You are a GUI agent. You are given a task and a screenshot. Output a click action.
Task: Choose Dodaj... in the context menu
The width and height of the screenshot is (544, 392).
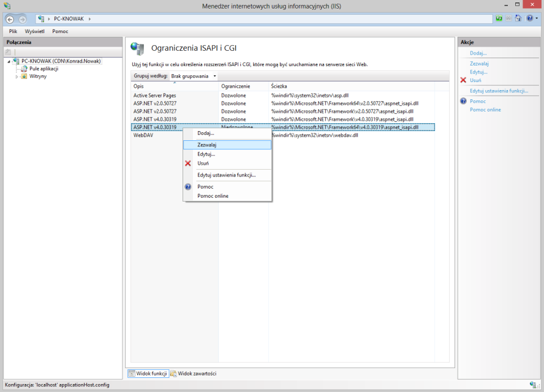coord(227,133)
